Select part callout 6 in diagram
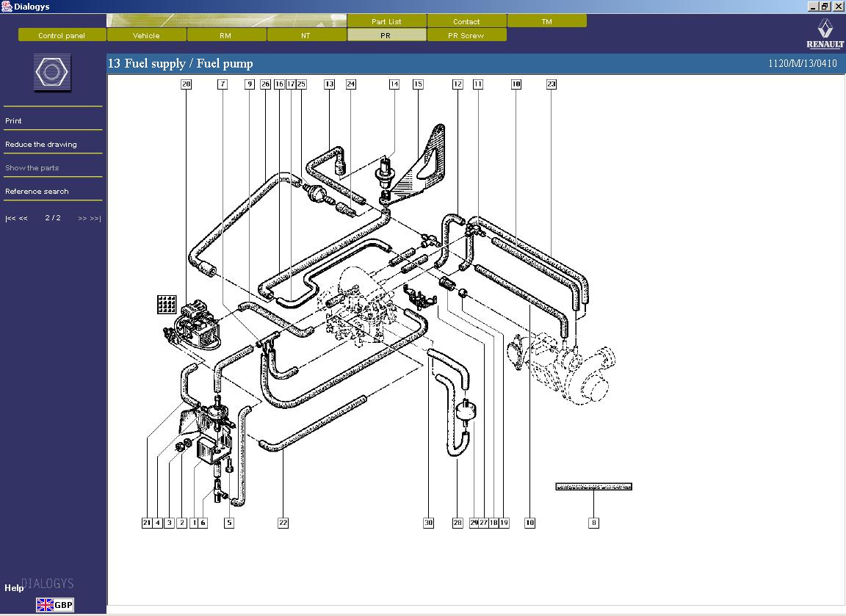 203,523
